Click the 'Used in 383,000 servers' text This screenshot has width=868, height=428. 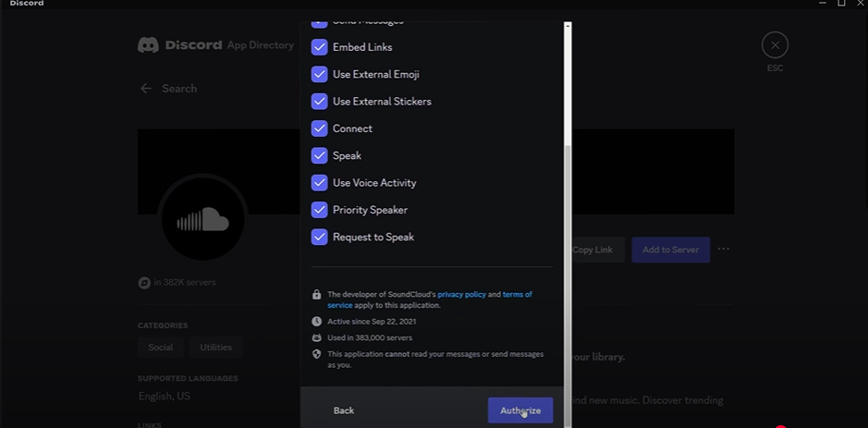click(x=370, y=337)
